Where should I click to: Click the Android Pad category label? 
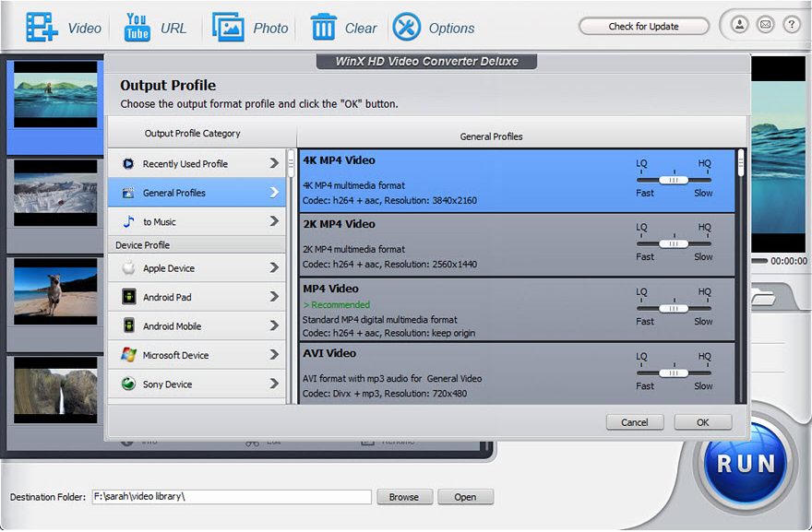167,297
